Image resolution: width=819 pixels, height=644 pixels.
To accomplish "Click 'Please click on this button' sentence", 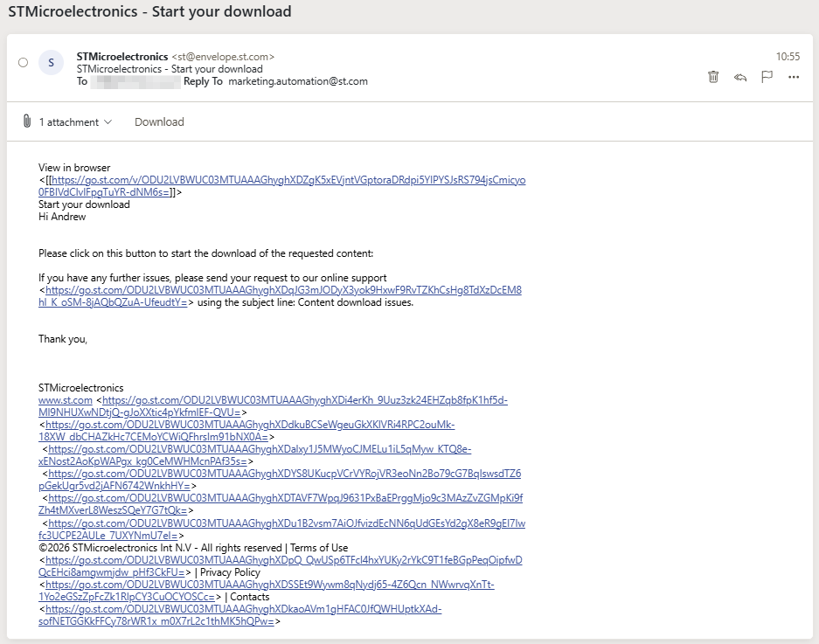I will point(205,253).
